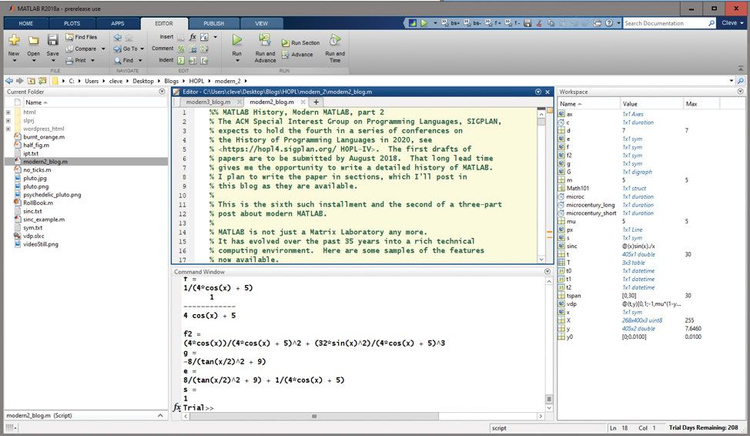Click the quick access cut scissors icon
Screen dimensions: 750x436
pyautogui.click(x=539, y=23)
